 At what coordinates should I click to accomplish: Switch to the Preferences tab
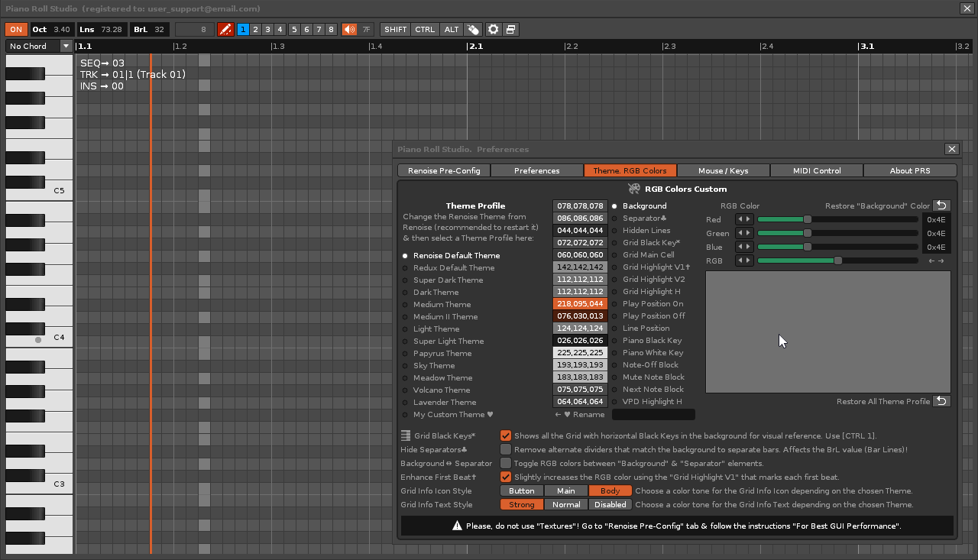click(x=537, y=170)
